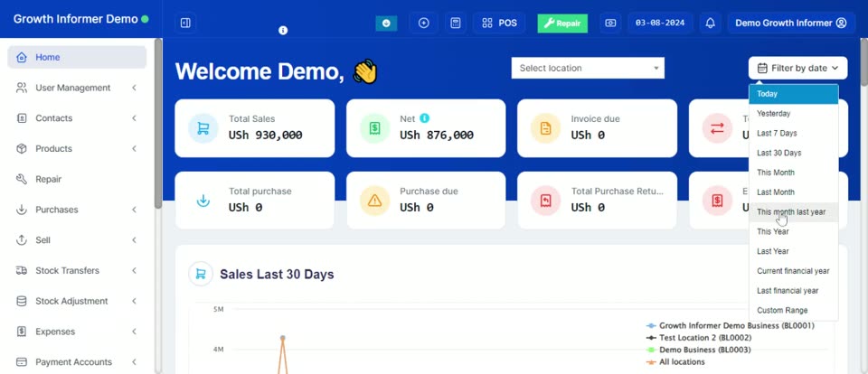Choose Current financial year option
This screenshot has height=374, width=868.
tap(793, 271)
